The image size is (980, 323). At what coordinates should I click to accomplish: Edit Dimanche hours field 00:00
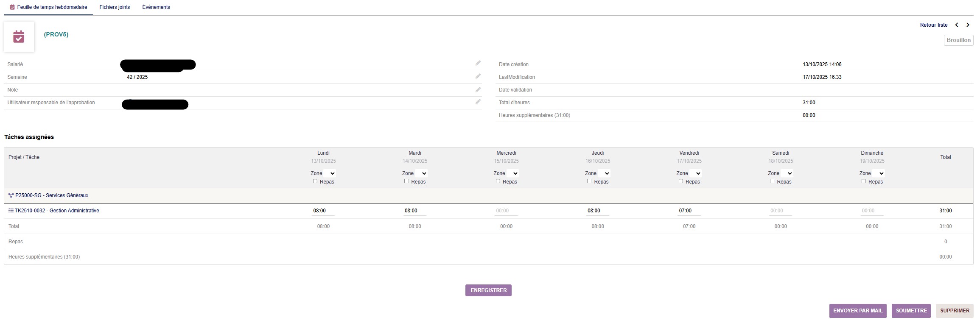872,211
